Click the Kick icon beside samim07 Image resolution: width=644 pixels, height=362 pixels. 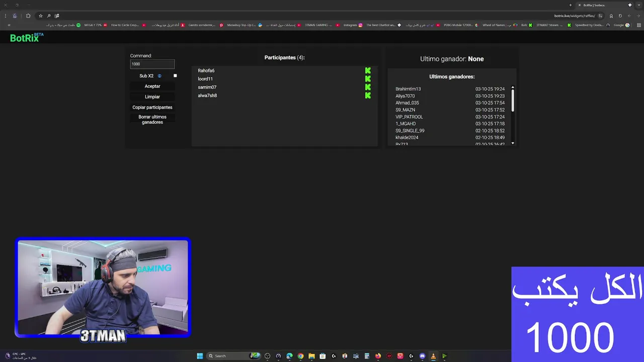coord(368,87)
